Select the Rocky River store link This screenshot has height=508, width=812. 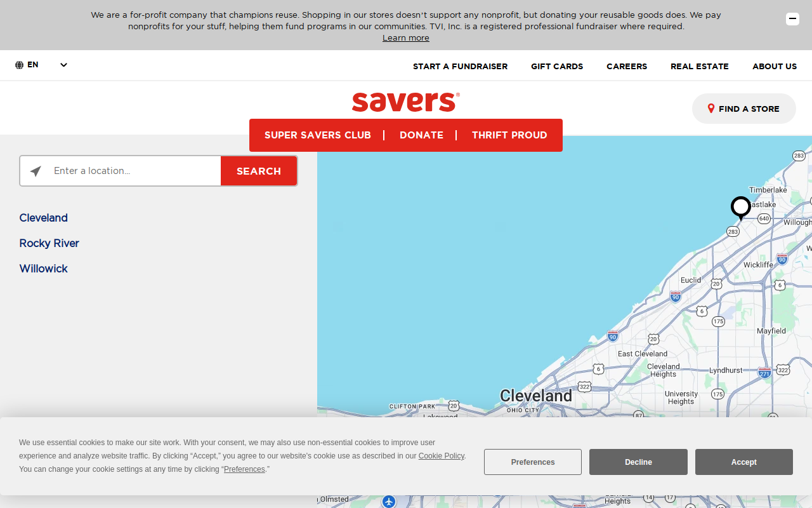coord(49,243)
